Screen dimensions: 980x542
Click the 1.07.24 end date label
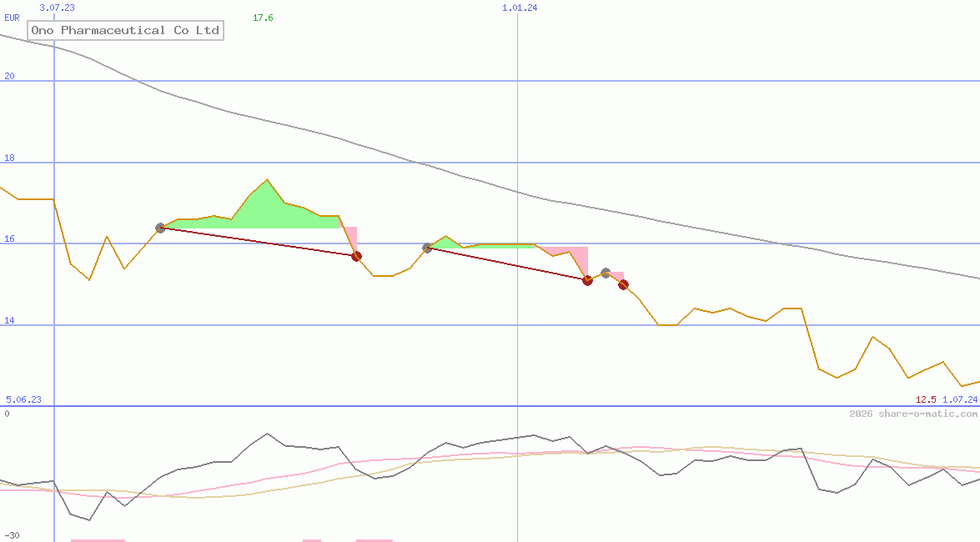[960, 399]
